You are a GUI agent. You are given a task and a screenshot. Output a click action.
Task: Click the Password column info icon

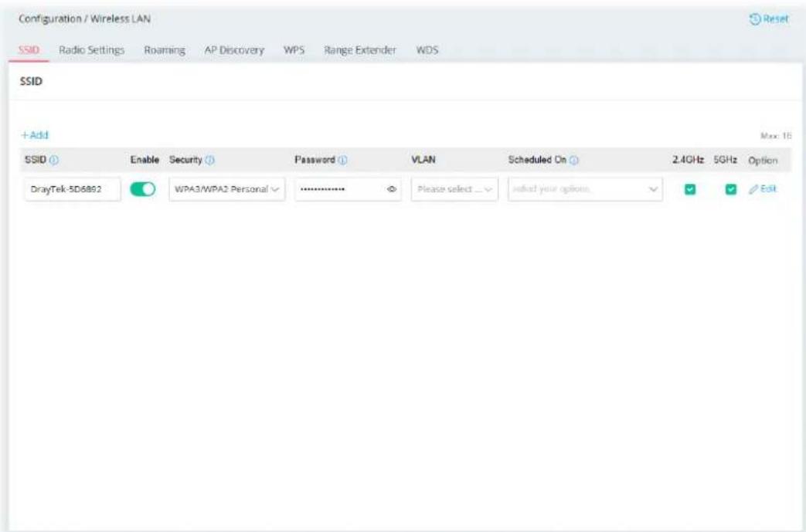click(343, 160)
